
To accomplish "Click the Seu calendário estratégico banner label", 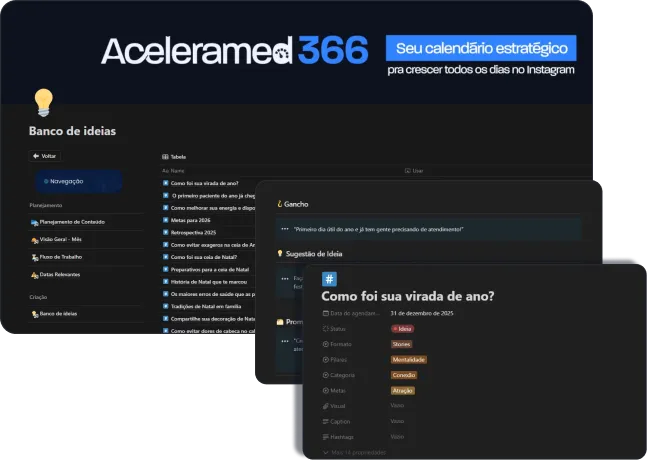I will pyautogui.click(x=481, y=48).
